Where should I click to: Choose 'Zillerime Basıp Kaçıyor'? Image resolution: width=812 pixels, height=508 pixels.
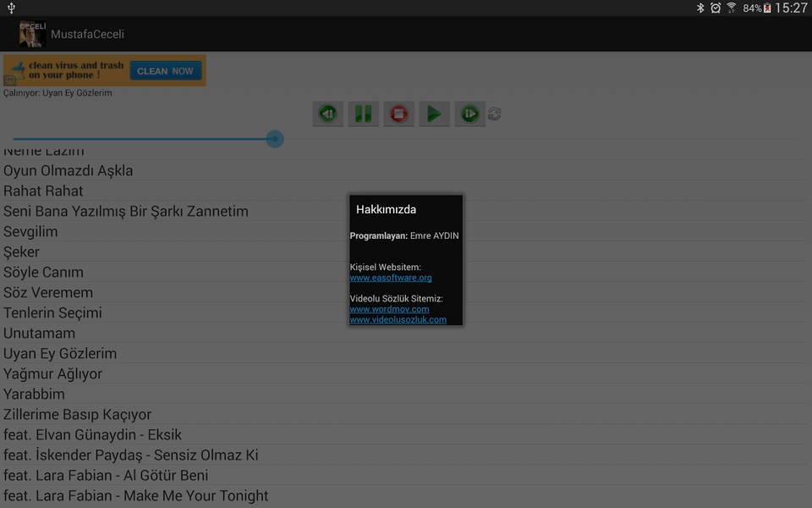[x=406, y=414]
